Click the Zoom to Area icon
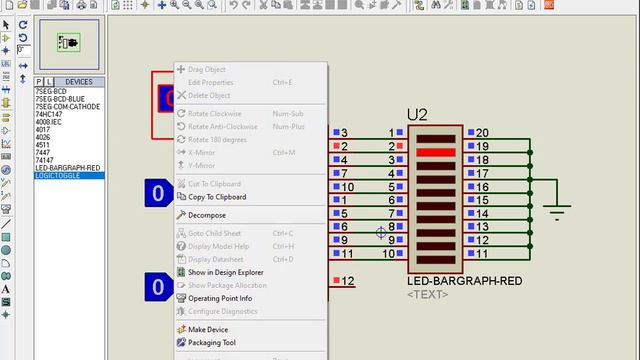640x360 pixels. (x=212, y=5)
